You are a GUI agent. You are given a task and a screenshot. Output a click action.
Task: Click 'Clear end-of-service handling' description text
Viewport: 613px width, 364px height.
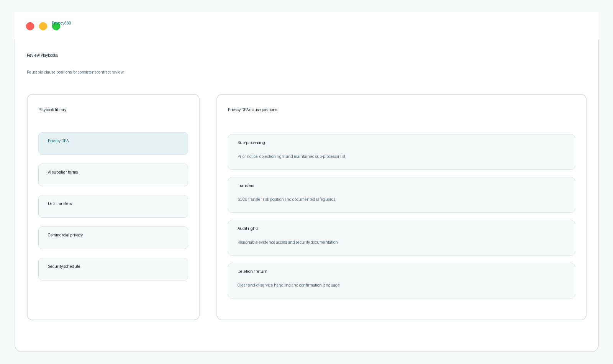(x=288, y=285)
